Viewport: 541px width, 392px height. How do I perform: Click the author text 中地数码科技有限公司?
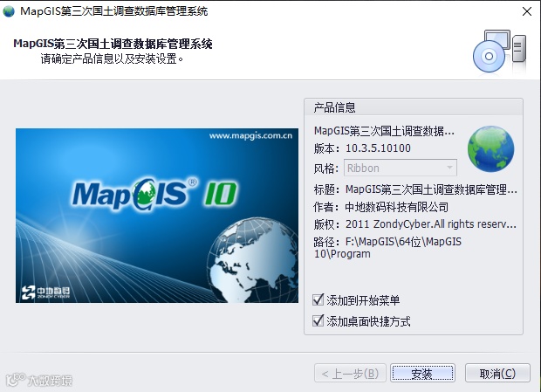coord(397,207)
